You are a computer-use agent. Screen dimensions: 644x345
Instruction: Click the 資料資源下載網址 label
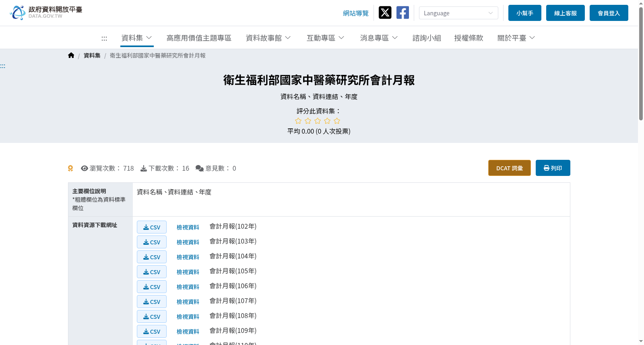pyautogui.click(x=95, y=225)
